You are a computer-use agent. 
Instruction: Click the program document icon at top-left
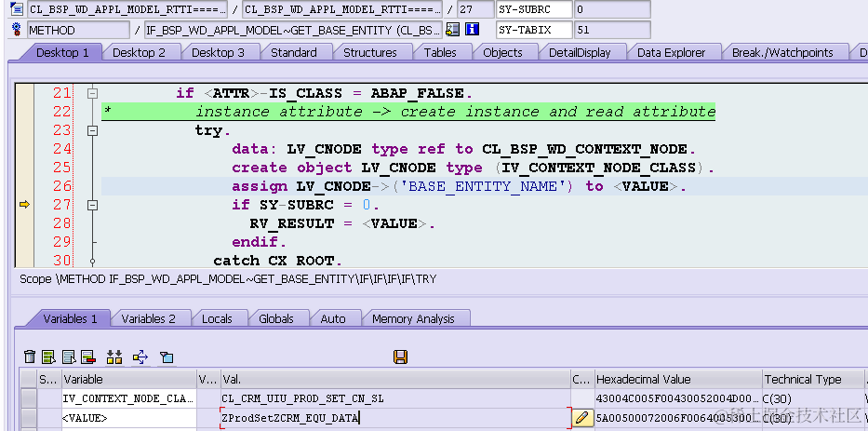(x=17, y=9)
